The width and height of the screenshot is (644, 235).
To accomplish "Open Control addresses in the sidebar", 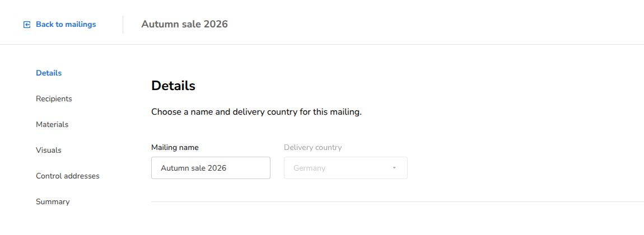I will 68,176.
